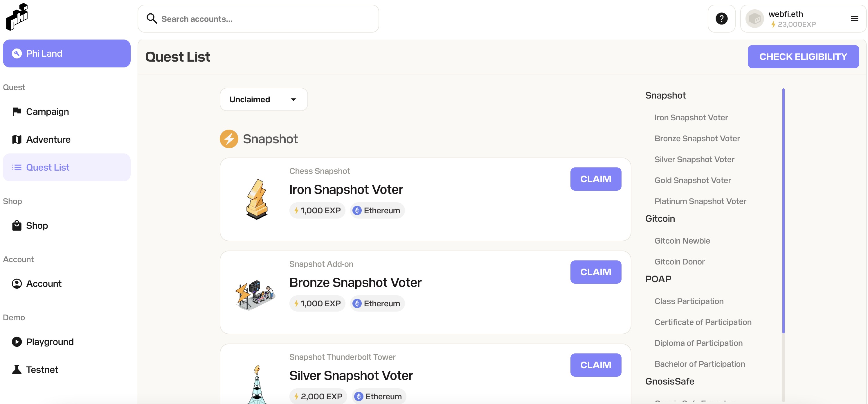This screenshot has width=868, height=404.
Task: Select the Quest List sidebar item
Action: pyautogui.click(x=67, y=167)
